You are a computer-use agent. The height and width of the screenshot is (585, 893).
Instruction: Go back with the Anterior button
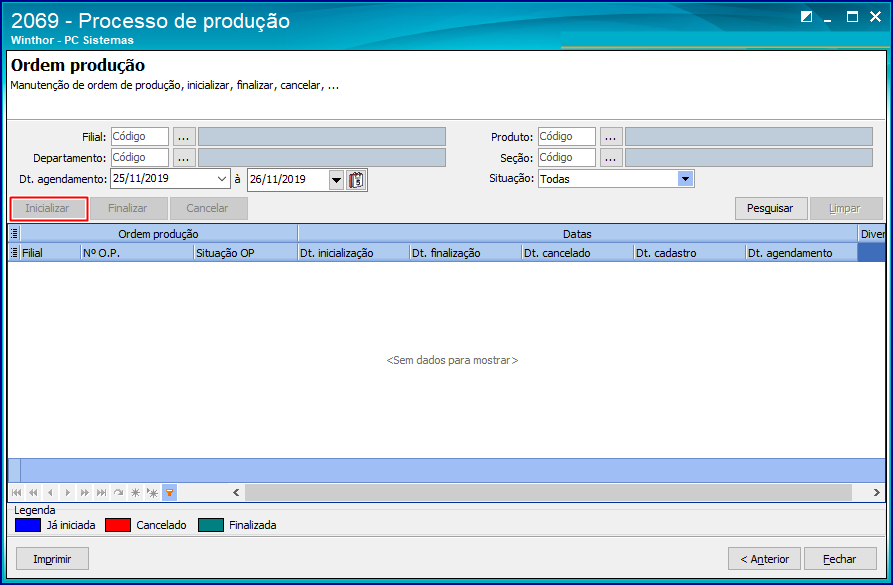(764, 559)
